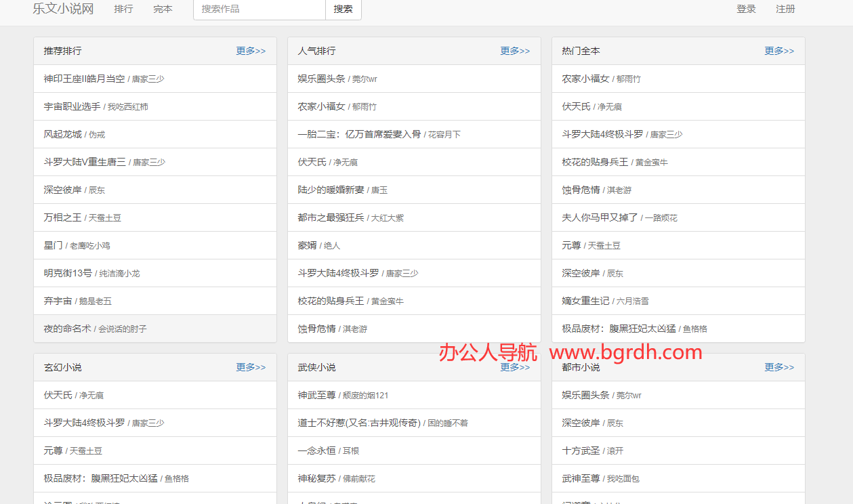The width and height of the screenshot is (853, 504).
Task: Open the 完本 menu item
Action: pos(163,9)
